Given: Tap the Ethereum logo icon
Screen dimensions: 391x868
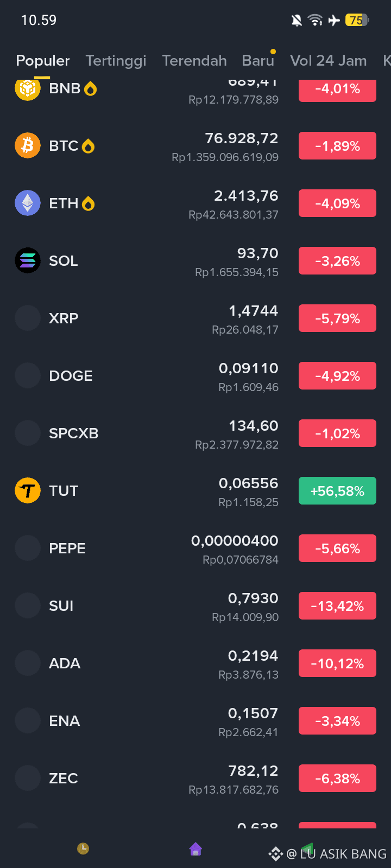Looking at the screenshot, I should 28,203.
